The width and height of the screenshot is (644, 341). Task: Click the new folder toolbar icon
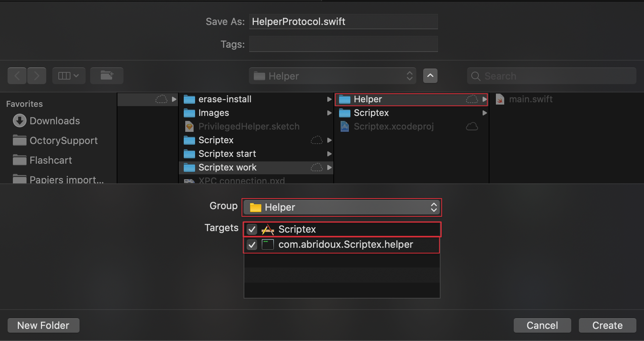tap(107, 76)
